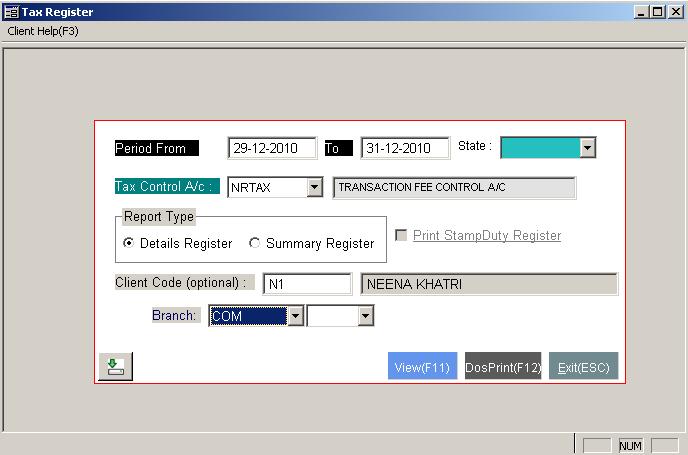The height and width of the screenshot is (455, 688).
Task: Click the Tax Register title bar icon
Action: coord(11,11)
